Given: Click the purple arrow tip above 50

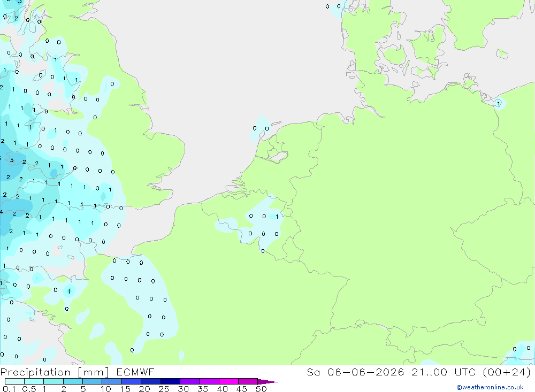Looking at the screenshot, I should tap(267, 382).
